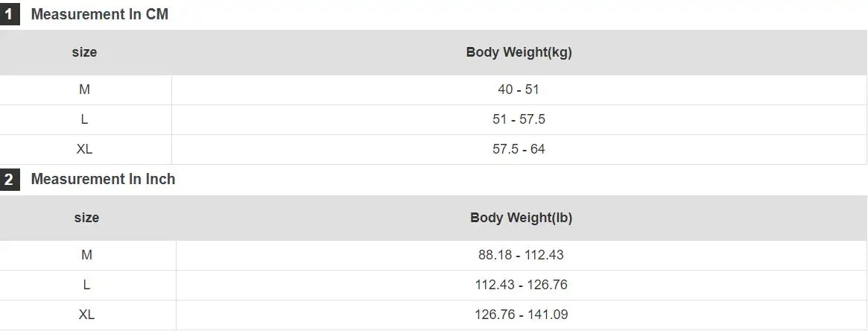This screenshot has width=868, height=331.
Task: Select size L in the Inch table
Action: click(86, 285)
